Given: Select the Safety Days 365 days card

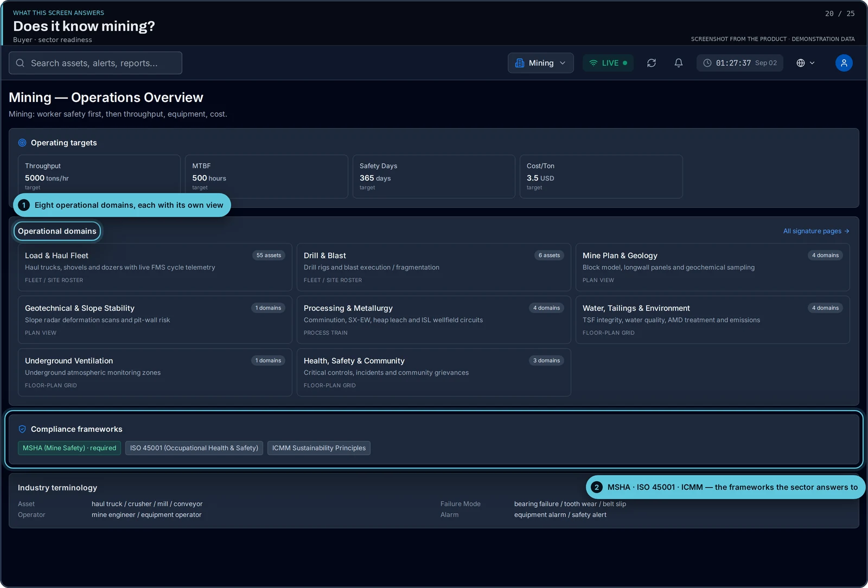Looking at the screenshot, I should coord(434,176).
